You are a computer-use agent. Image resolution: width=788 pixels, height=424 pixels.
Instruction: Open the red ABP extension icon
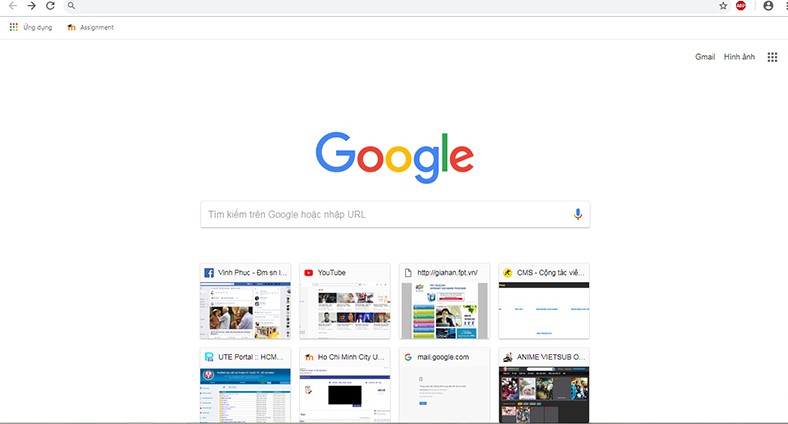[741, 6]
